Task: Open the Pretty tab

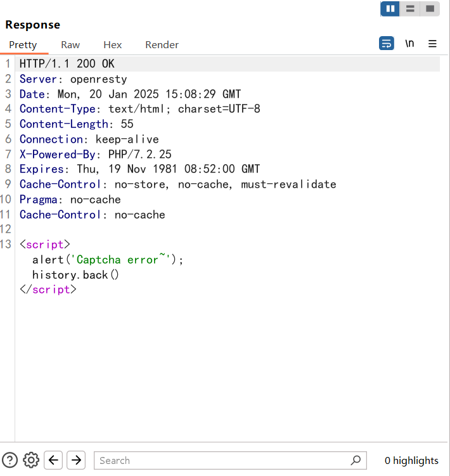Action: pos(23,45)
